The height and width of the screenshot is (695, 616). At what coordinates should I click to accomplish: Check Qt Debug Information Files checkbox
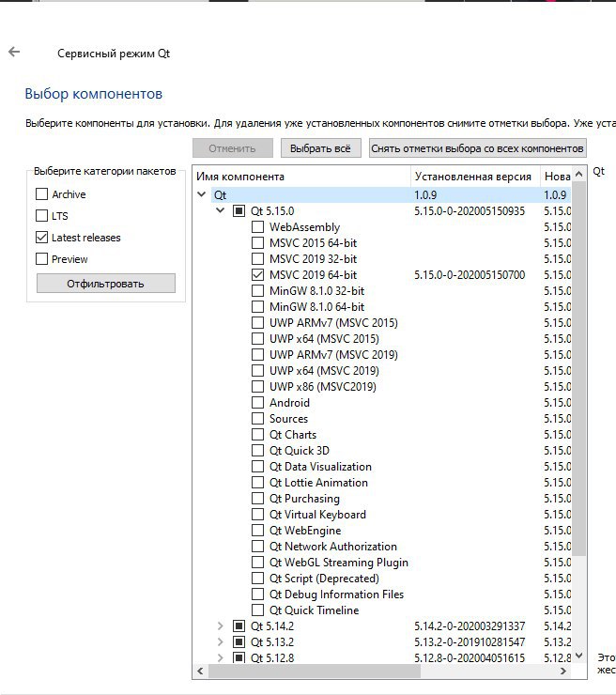click(257, 594)
